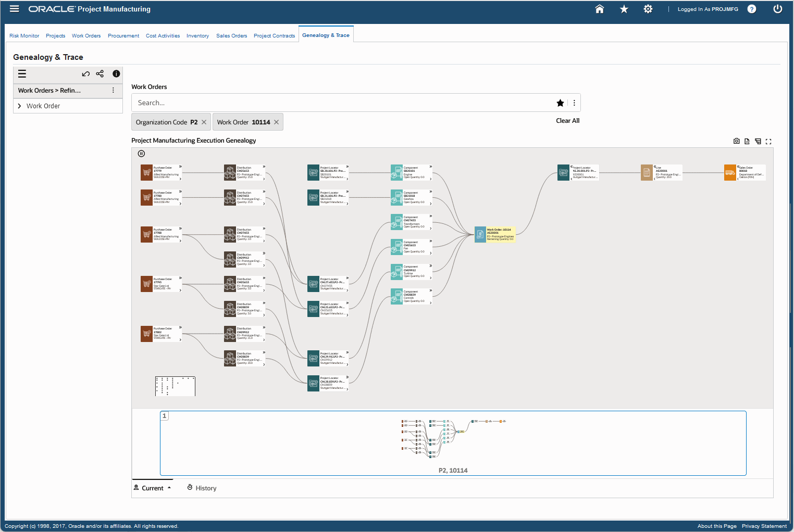Image resolution: width=794 pixels, height=532 pixels.
Task: Click the page 1 marker in overview
Action: point(165,416)
